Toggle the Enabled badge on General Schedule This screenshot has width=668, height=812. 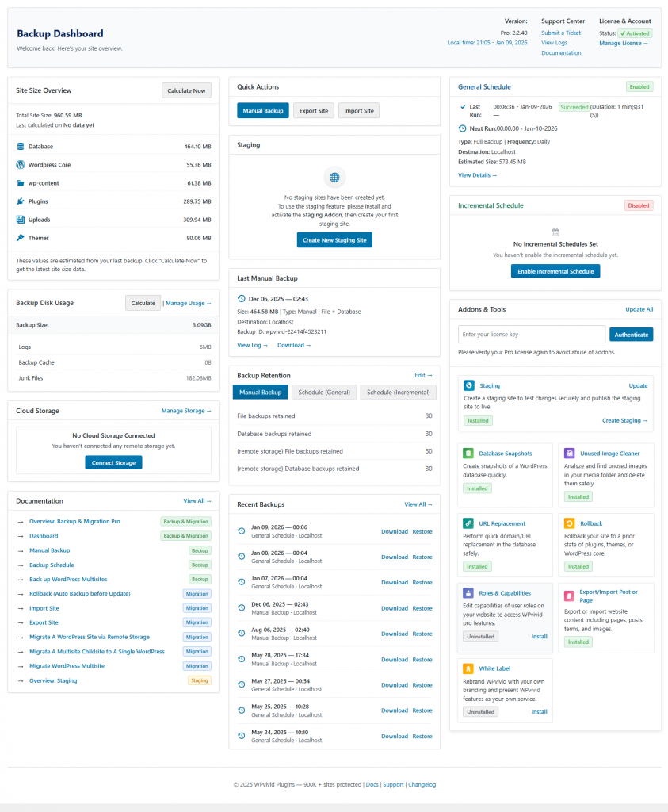[639, 86]
